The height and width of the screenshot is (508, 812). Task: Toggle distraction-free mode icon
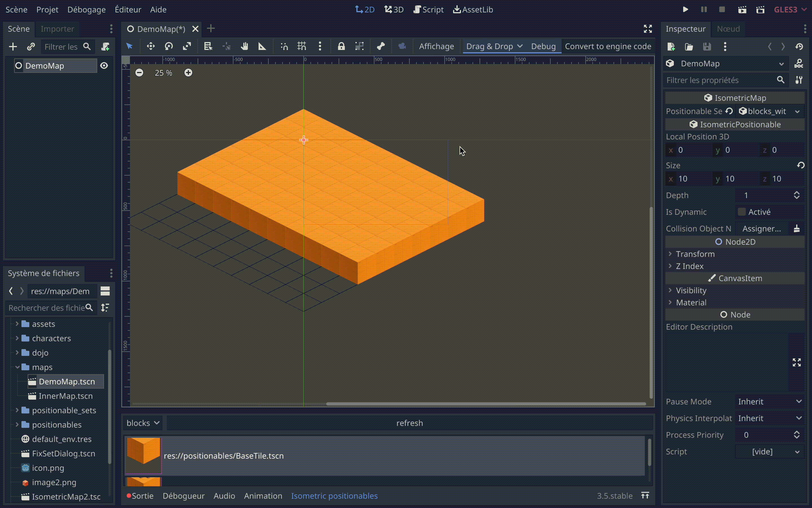point(648,29)
